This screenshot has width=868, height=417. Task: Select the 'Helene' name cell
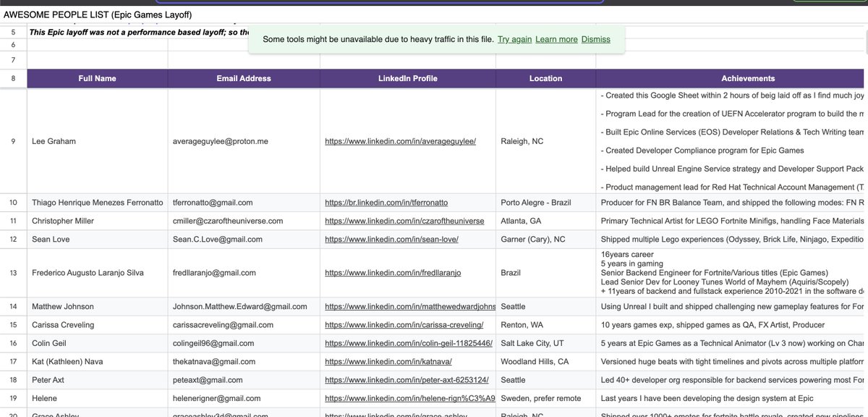[97, 398]
